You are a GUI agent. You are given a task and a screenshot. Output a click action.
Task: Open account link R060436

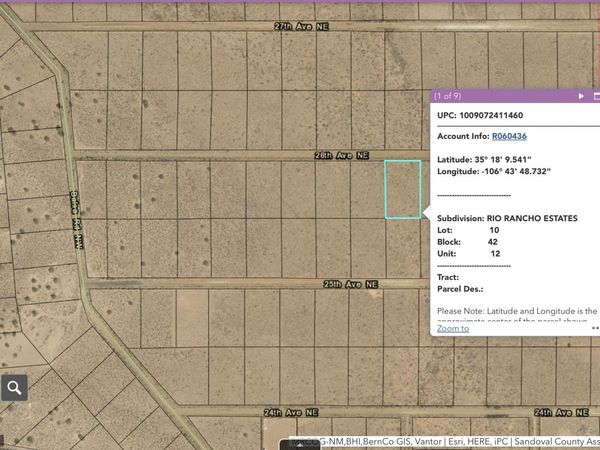pyautogui.click(x=509, y=136)
